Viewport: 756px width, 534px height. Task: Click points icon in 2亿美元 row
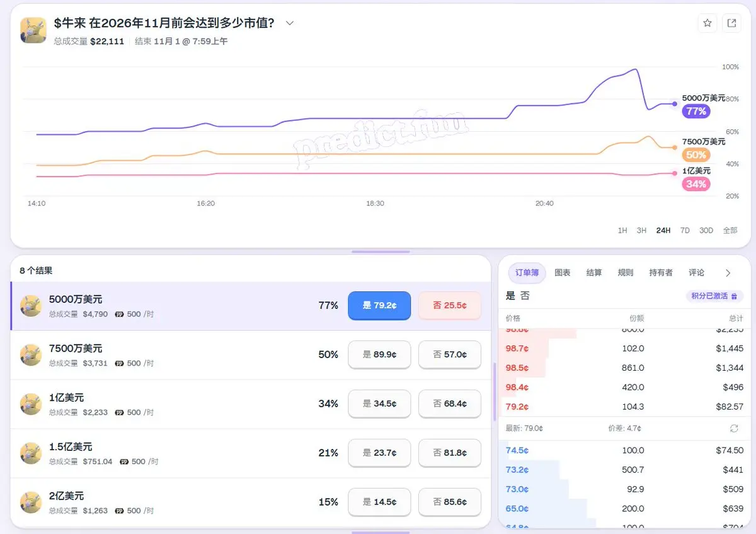[x=119, y=511]
